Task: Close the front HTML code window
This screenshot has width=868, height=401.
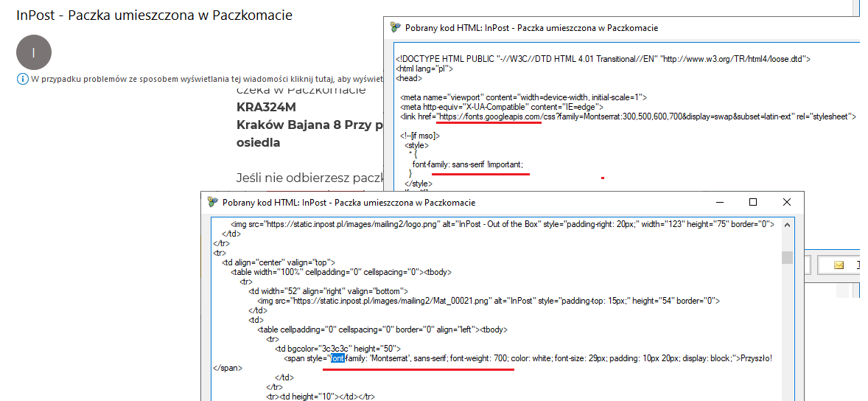Action: pos(787,203)
